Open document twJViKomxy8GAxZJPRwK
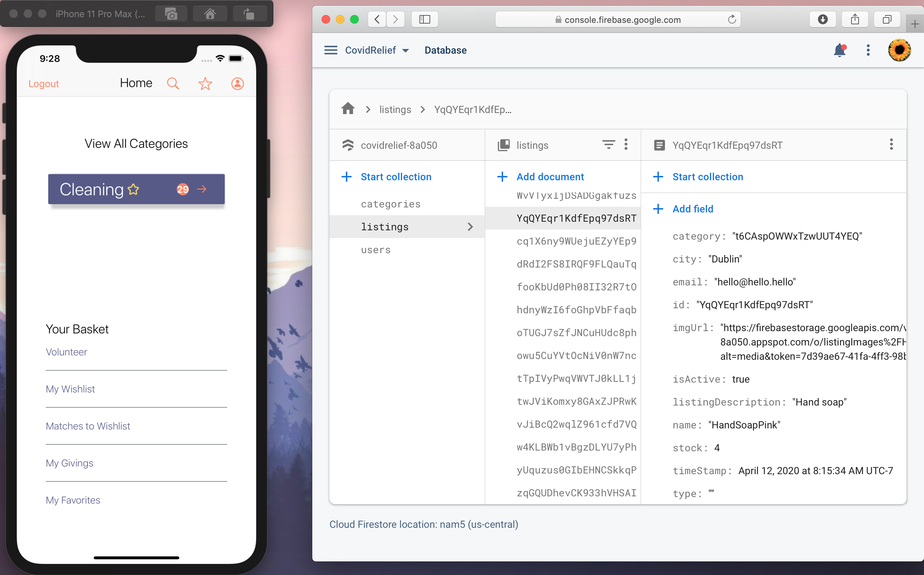Viewport: 924px width, 575px height. (576, 401)
